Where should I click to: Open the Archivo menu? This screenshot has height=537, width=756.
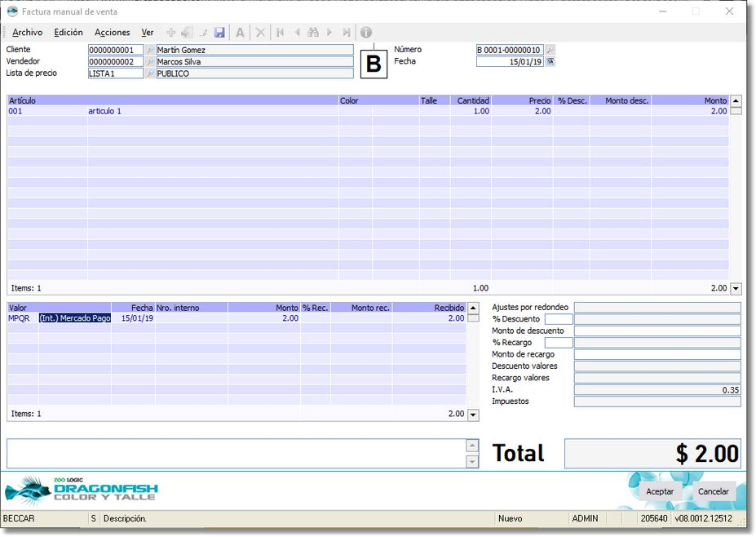point(28,33)
